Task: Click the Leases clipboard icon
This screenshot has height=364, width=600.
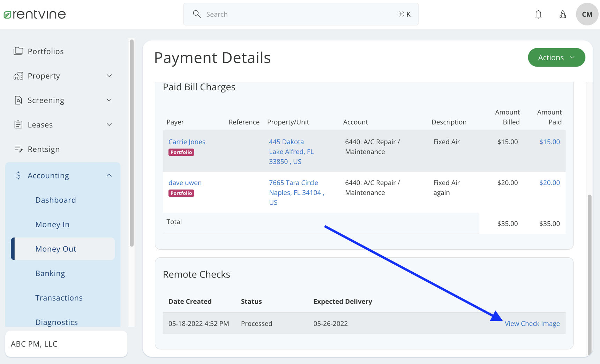Action: [x=18, y=124]
